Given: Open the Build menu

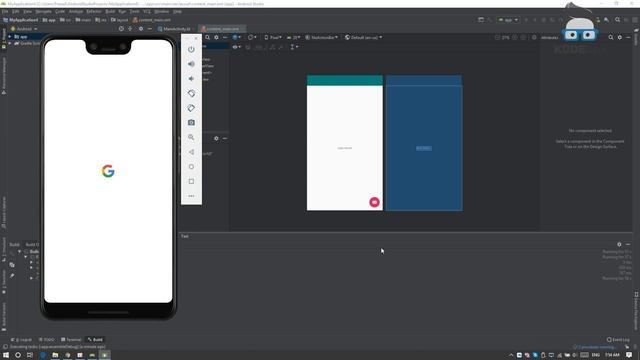Looking at the screenshot, I should point(110,11).
